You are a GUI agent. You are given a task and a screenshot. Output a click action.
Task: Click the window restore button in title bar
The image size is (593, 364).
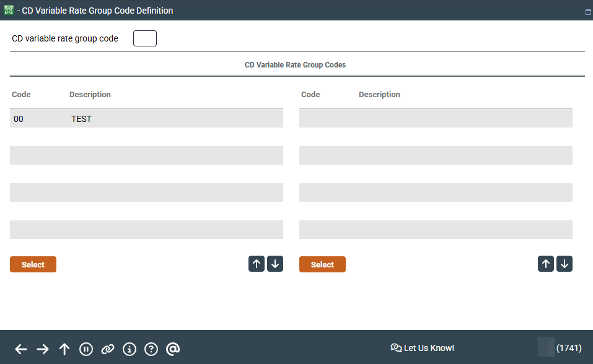(x=587, y=12)
